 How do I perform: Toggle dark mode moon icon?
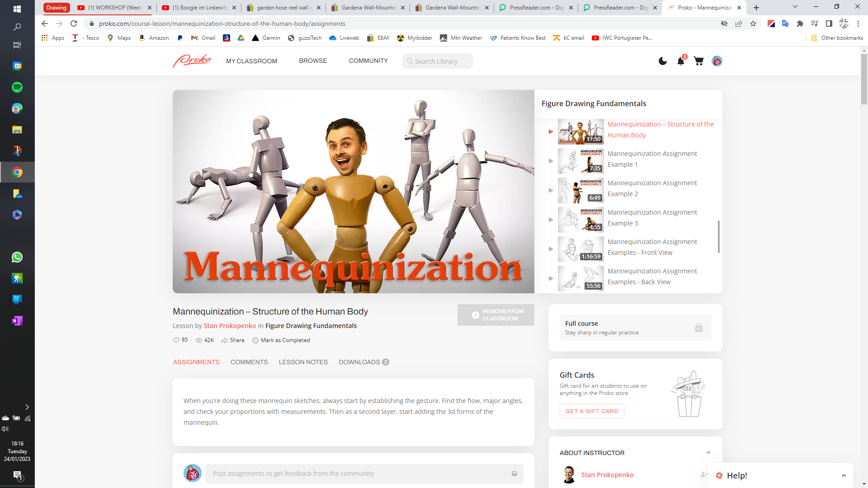click(x=663, y=61)
